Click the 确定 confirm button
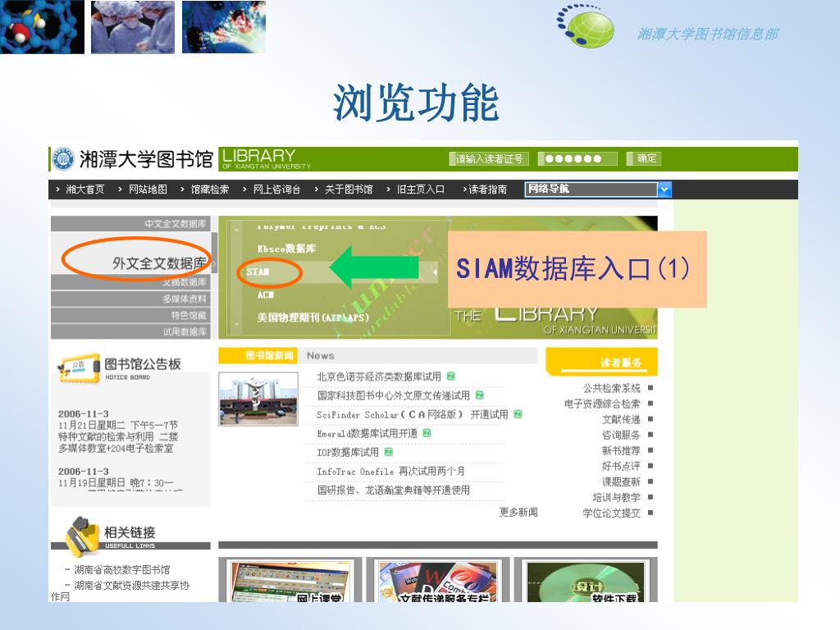This screenshot has height=630, width=840. [644, 158]
